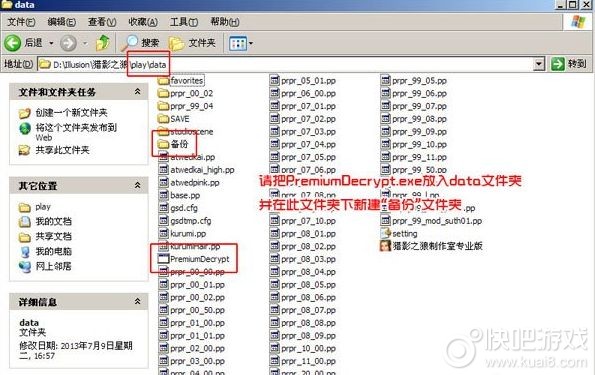Open 我的文档 link
This screenshot has height=375, width=595.
click(54, 221)
